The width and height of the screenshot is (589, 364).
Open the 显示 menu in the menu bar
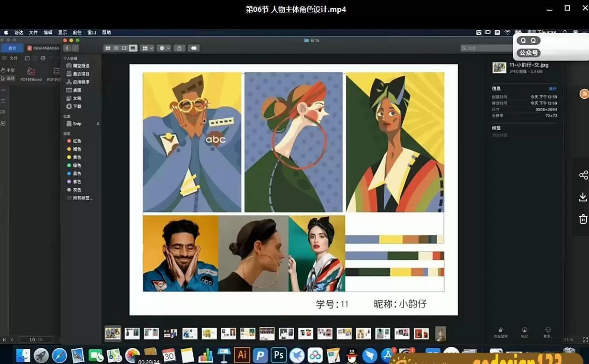[x=62, y=32]
